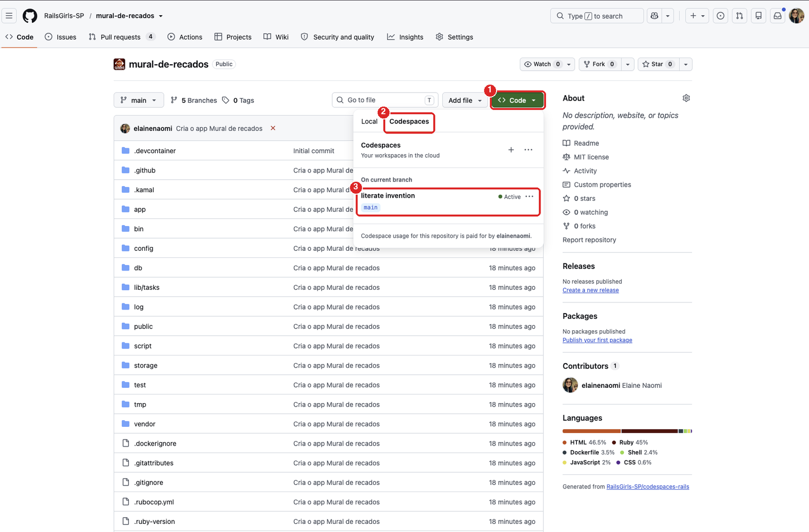Expand the Star lists arrow
809x532 pixels.
(686, 64)
